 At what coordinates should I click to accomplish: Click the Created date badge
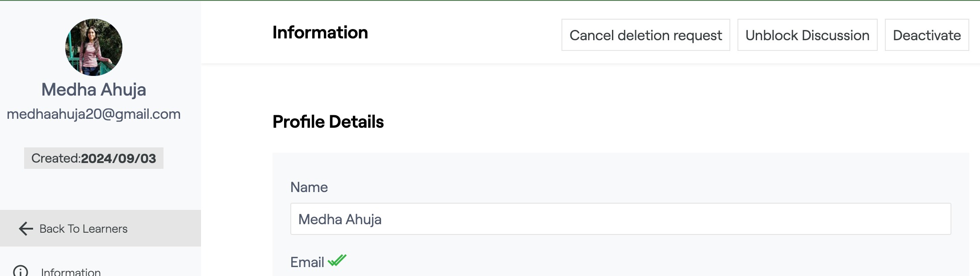click(94, 159)
